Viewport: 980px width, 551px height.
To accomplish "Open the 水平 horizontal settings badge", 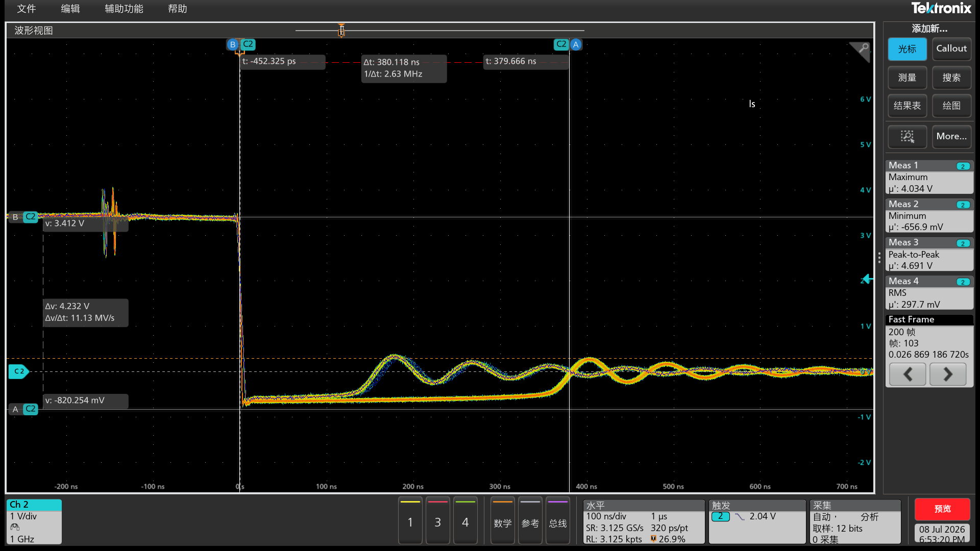I will 644,521.
